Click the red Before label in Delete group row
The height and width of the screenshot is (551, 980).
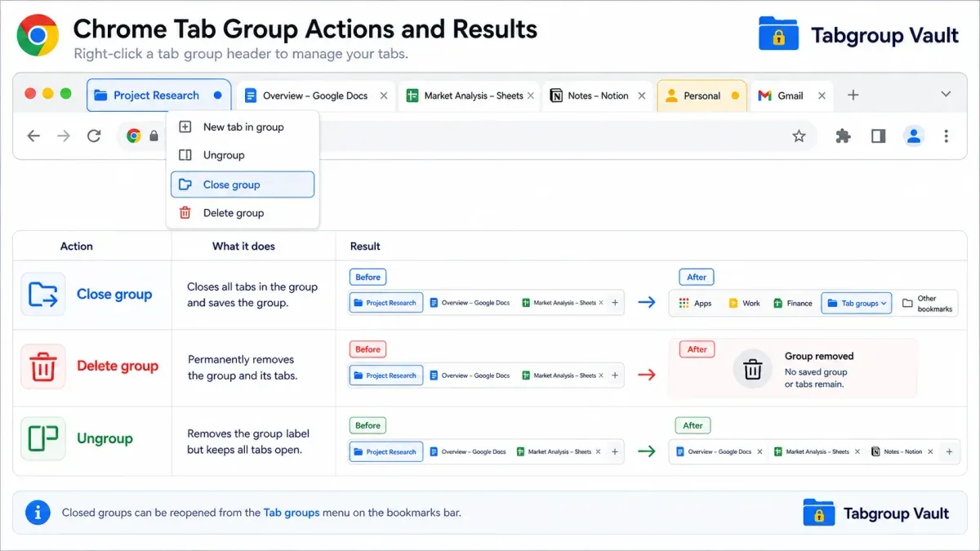coord(367,349)
